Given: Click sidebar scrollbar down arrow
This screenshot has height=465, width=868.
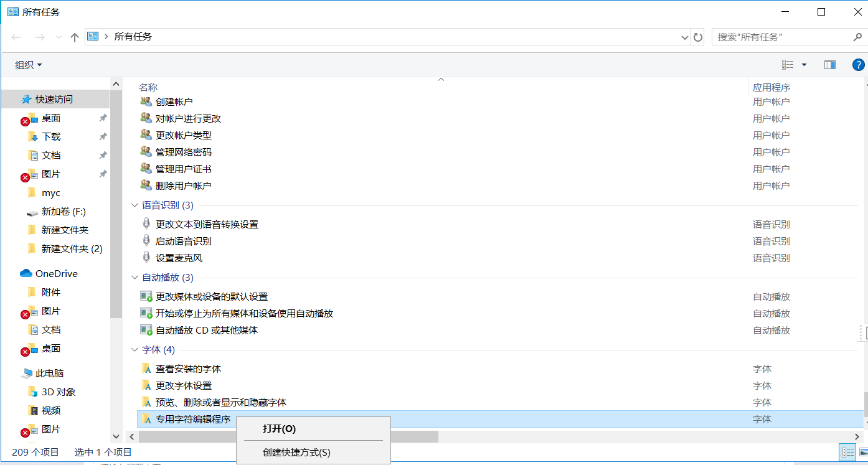Looking at the screenshot, I should coord(116,437).
